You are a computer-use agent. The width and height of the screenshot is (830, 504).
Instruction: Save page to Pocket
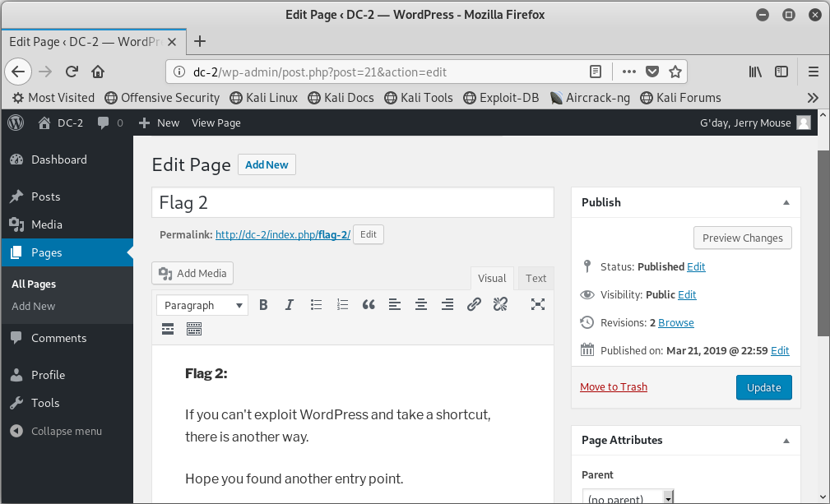point(652,72)
